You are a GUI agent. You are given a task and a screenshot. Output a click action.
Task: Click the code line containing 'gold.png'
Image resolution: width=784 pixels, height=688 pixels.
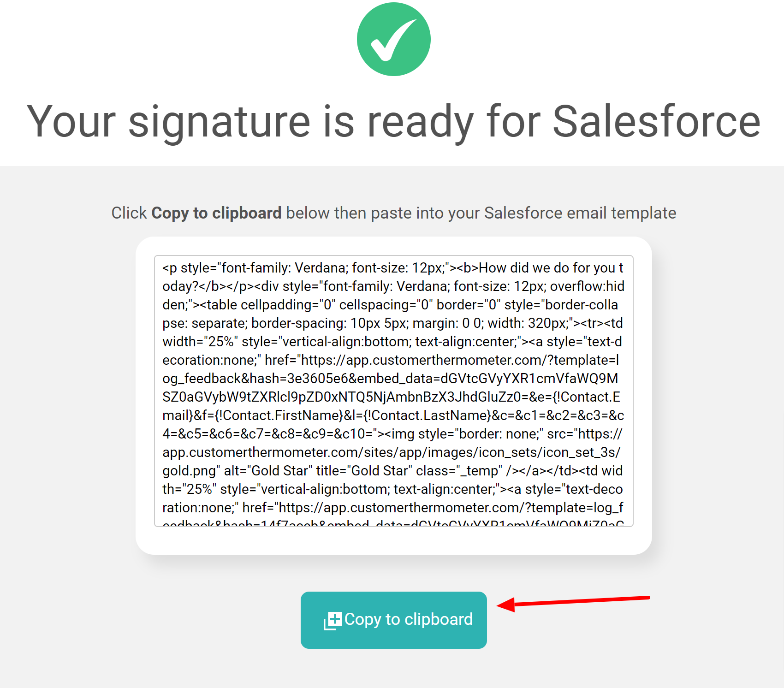(x=392, y=471)
